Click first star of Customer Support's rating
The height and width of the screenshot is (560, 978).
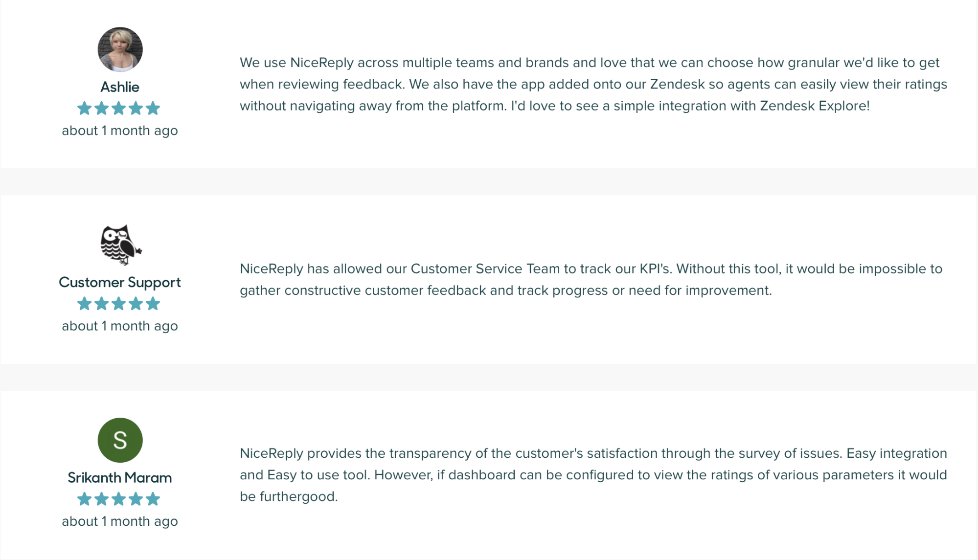tap(85, 304)
